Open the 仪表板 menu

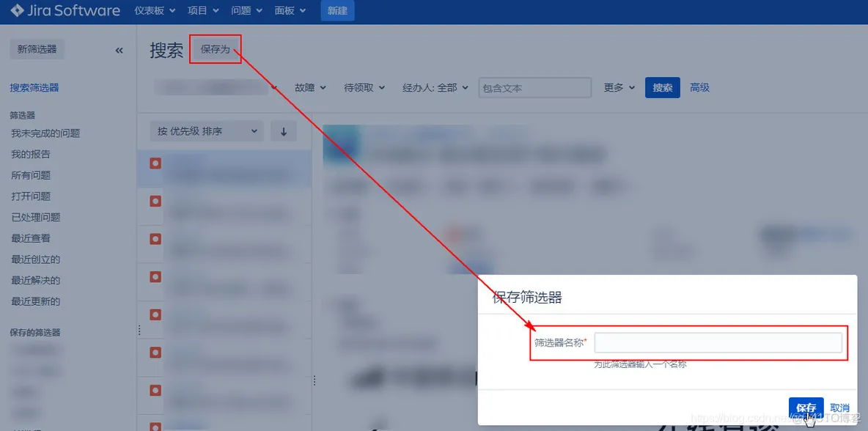pyautogui.click(x=155, y=10)
